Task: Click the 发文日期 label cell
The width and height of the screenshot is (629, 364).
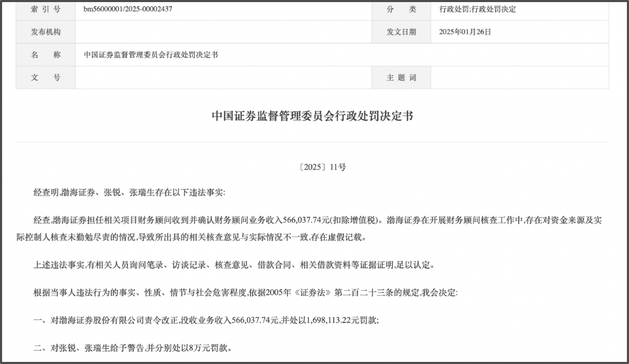Action: coord(401,32)
